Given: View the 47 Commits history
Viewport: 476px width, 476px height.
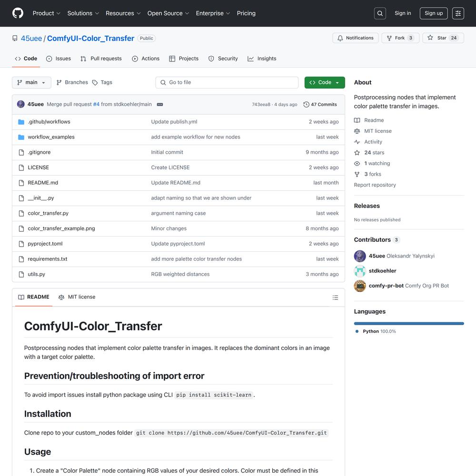Looking at the screenshot, I should (x=320, y=104).
